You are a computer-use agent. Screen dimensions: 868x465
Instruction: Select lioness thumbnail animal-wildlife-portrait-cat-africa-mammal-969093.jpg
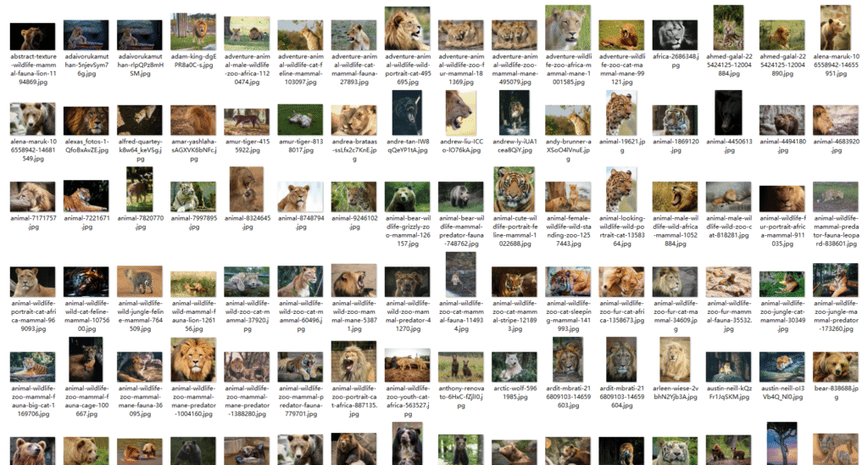coord(33,282)
